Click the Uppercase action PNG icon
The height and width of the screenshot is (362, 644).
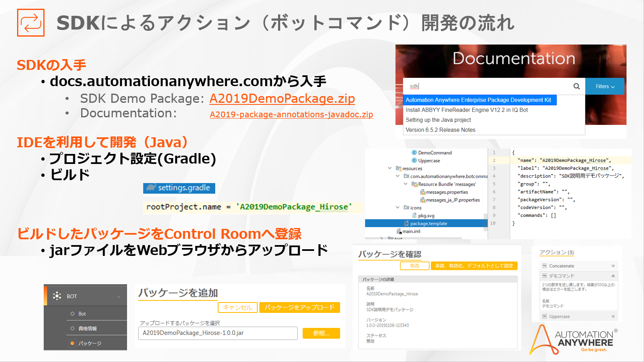[x=545, y=317]
